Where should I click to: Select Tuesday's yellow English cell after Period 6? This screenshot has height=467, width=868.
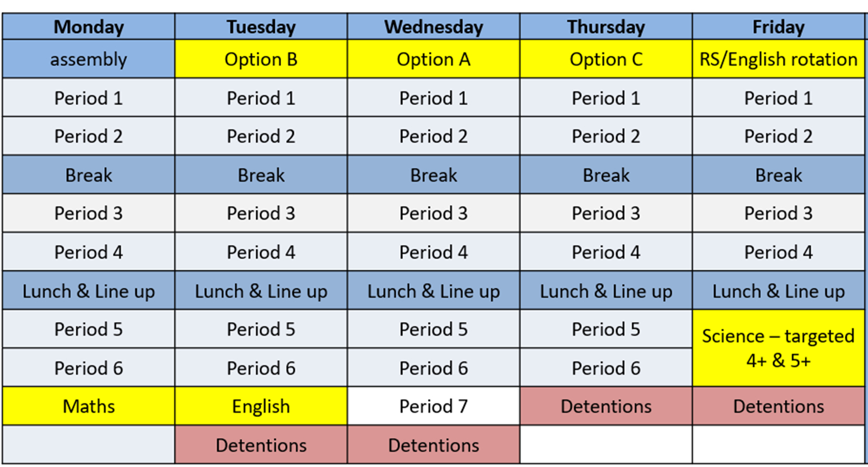click(261, 406)
